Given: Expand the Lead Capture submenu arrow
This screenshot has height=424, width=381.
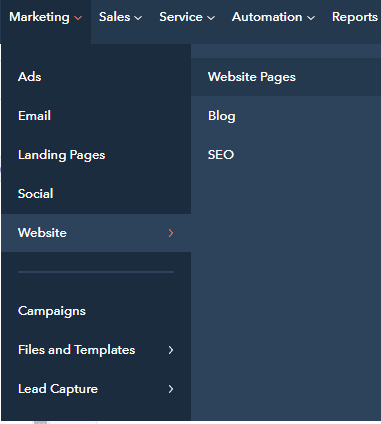Looking at the screenshot, I should click(x=171, y=389).
